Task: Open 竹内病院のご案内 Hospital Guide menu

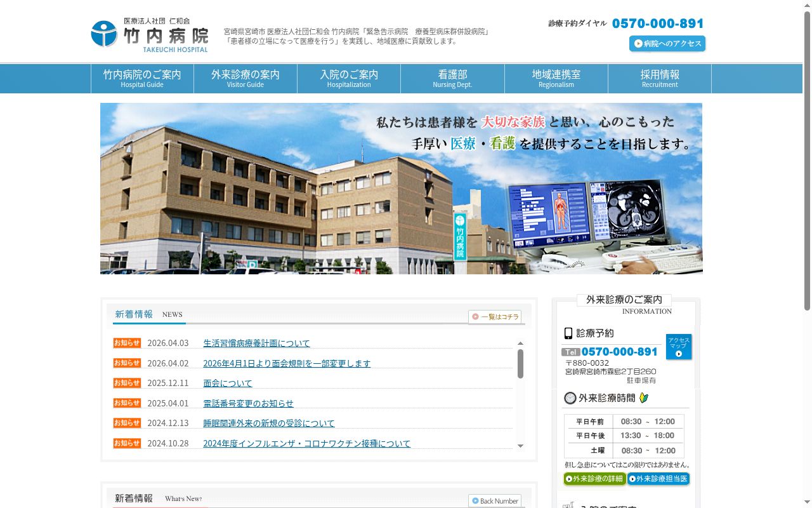Action: (142, 79)
